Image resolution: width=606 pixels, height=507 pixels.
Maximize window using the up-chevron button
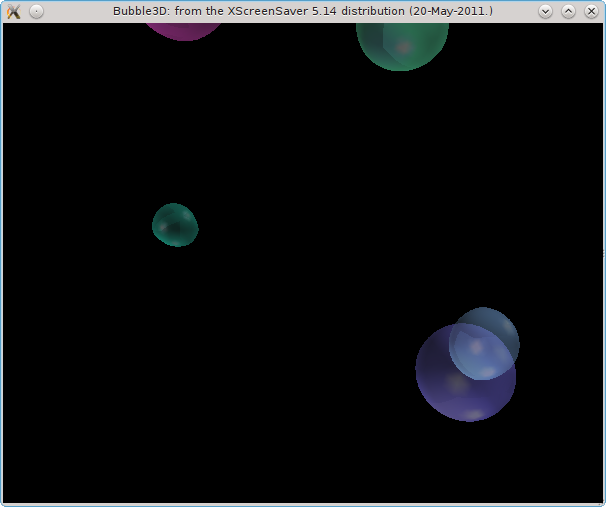[568, 11]
